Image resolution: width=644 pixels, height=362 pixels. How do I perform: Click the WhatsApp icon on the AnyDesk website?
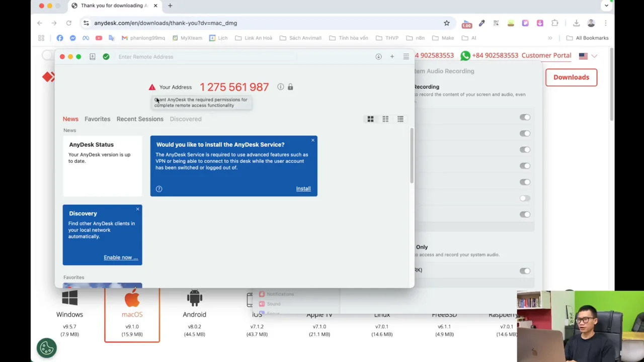coord(465,55)
